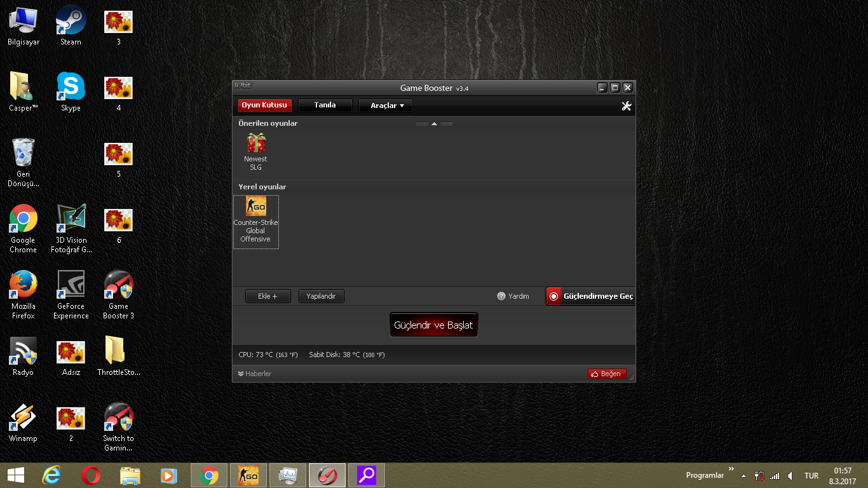The height and width of the screenshot is (488, 868).
Task: Minimize the Game Booster window
Action: (x=602, y=88)
